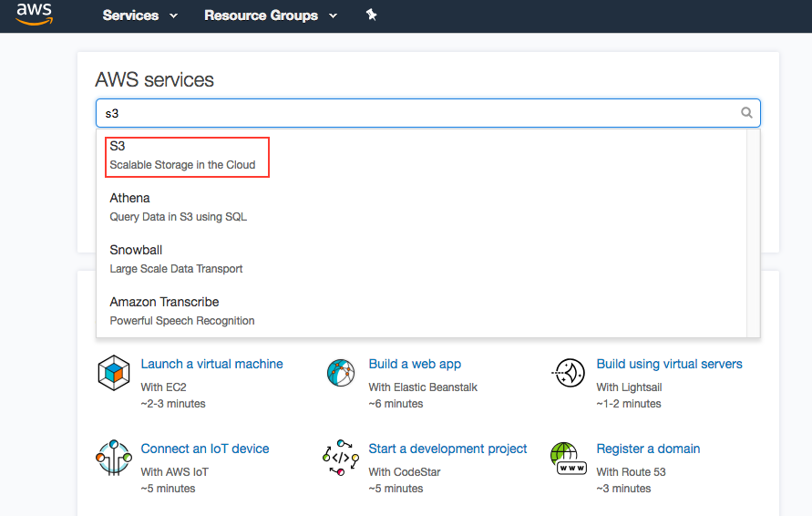Click the EC2 cube icon

tap(113, 373)
